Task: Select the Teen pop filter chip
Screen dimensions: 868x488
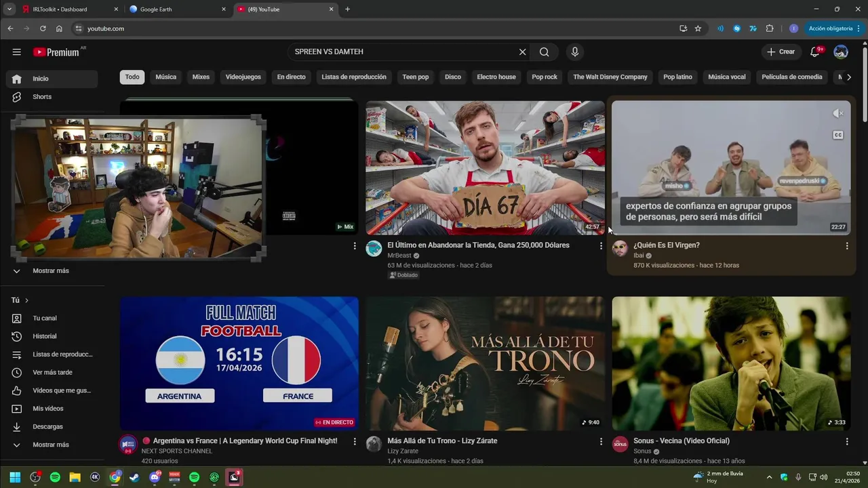Action: click(x=416, y=77)
